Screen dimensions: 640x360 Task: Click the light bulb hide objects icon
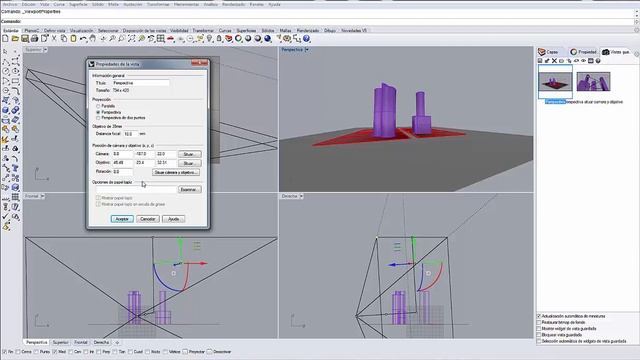[x=209, y=39]
